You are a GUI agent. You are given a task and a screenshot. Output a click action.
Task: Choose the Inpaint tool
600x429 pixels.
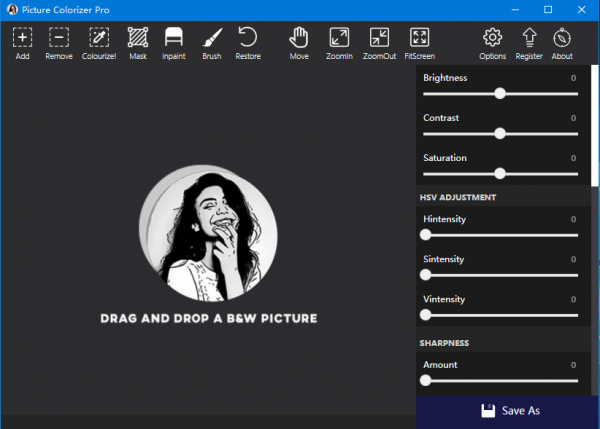click(x=174, y=38)
